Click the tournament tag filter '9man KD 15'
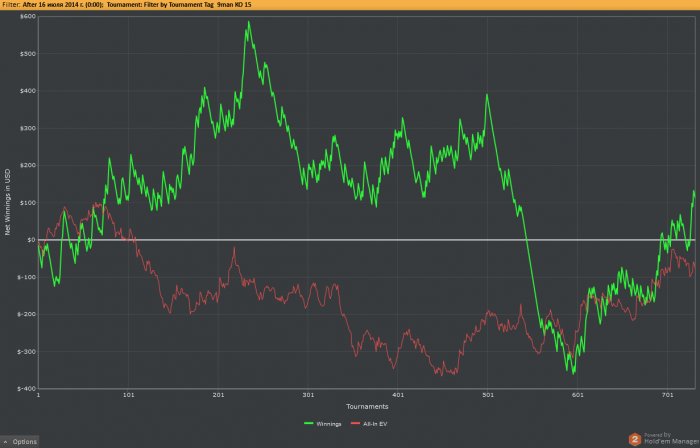The image size is (700, 448). [x=234, y=4]
